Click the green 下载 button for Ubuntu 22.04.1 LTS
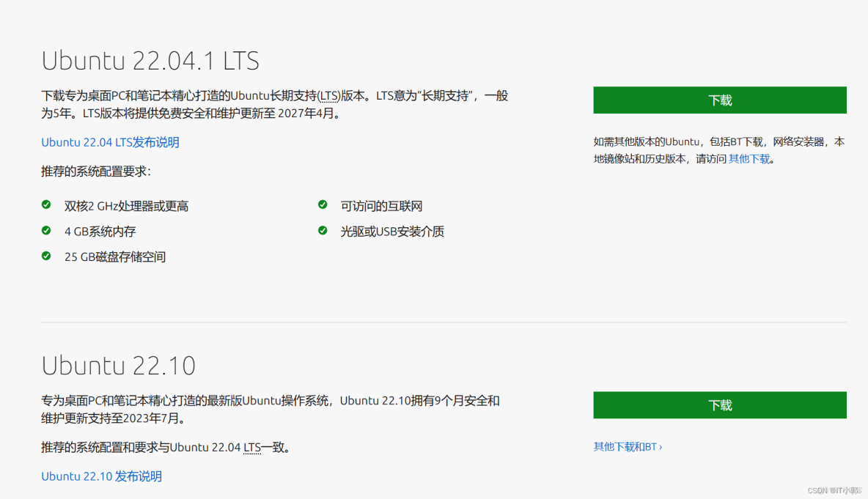 [719, 100]
